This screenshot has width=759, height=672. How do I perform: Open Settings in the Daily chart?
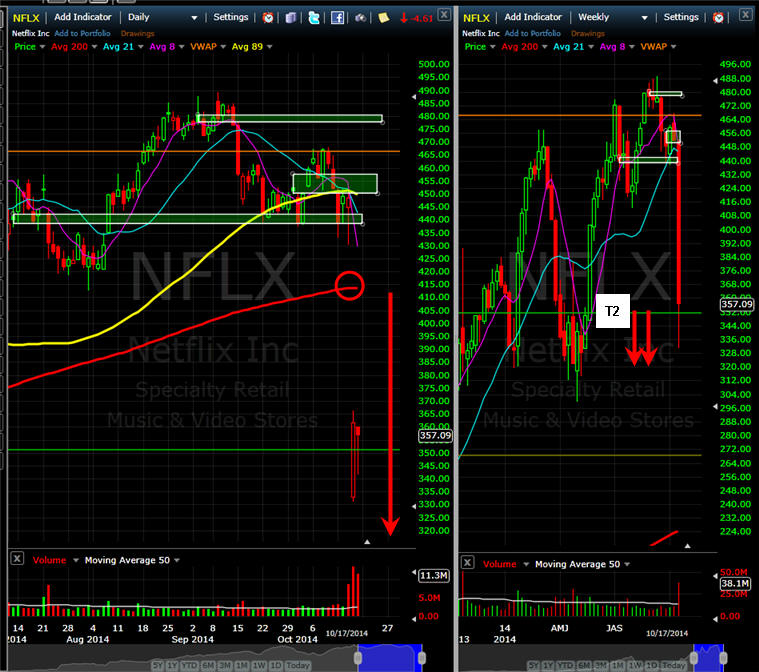click(231, 17)
